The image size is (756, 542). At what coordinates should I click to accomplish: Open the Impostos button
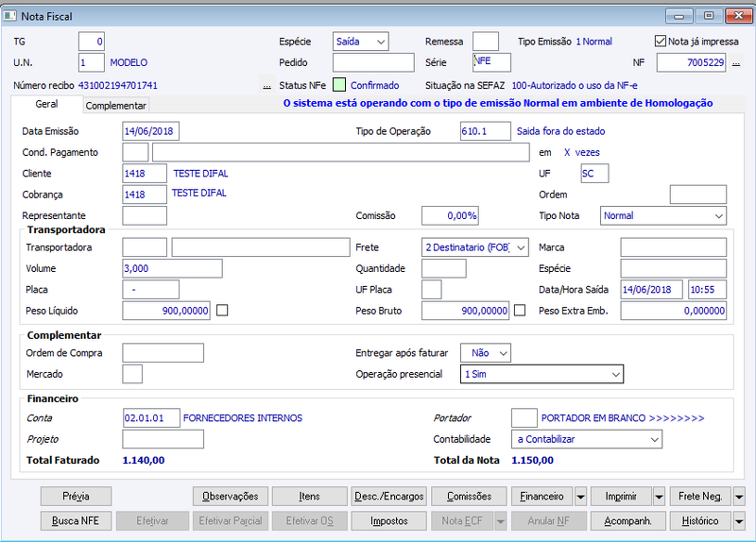[389, 521]
